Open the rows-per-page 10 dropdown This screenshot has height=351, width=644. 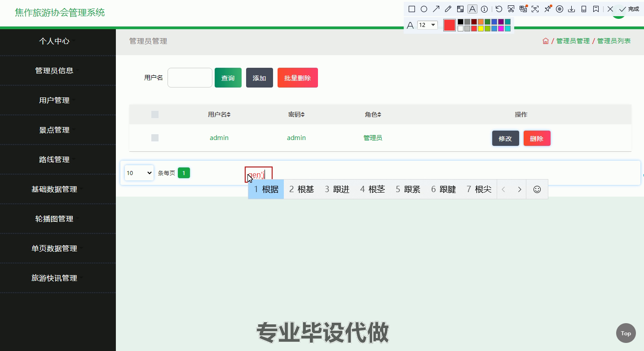tap(139, 173)
